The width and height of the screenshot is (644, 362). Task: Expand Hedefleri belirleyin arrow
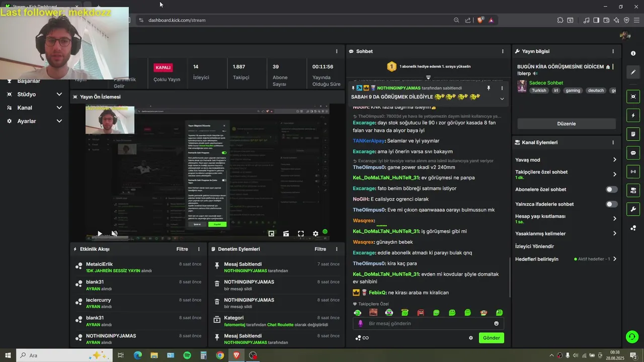pyautogui.click(x=614, y=259)
